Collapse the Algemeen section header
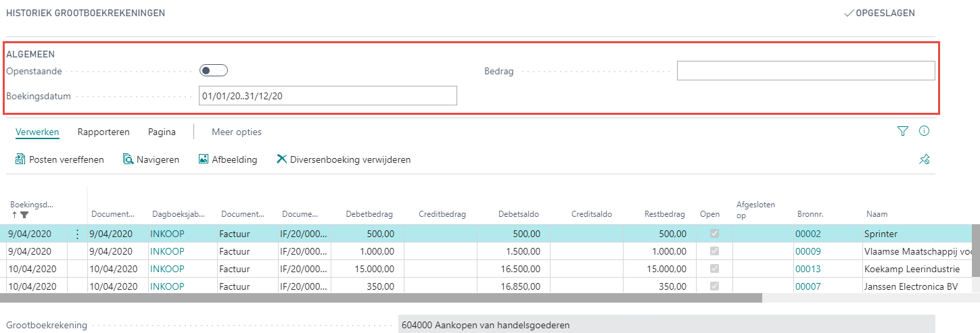Viewport: 980px width, 333px height. pos(30,54)
